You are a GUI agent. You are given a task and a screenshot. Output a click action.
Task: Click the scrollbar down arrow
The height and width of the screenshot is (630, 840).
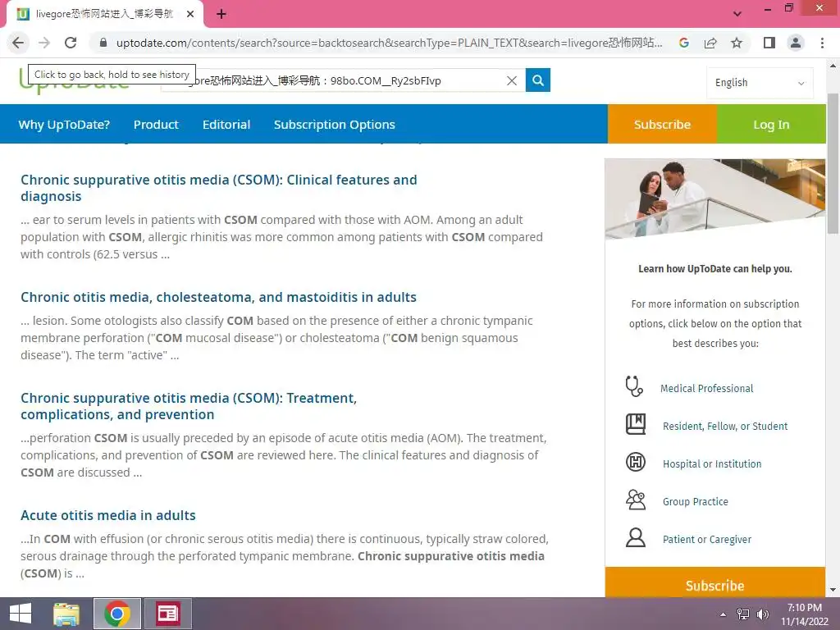[x=833, y=590]
